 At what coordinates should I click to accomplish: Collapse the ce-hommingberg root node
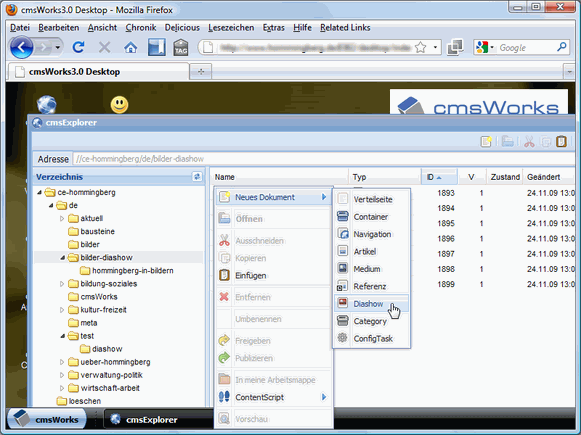[39, 192]
